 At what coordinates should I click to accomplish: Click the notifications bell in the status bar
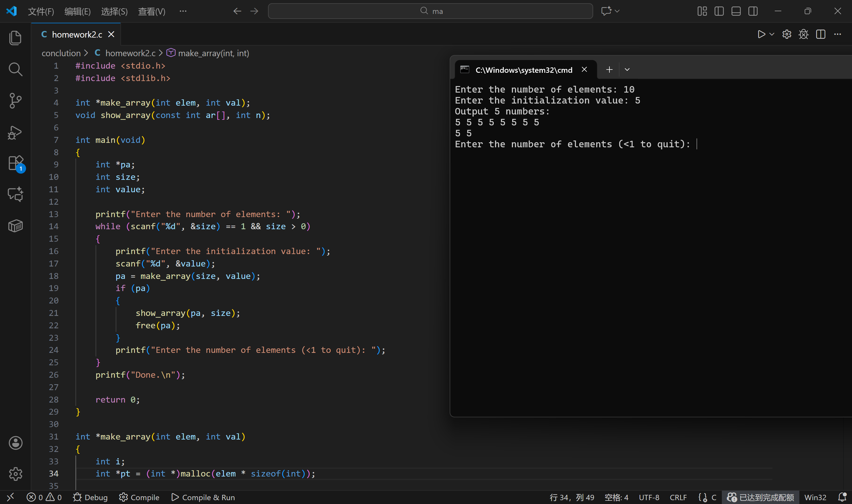pyautogui.click(x=842, y=497)
